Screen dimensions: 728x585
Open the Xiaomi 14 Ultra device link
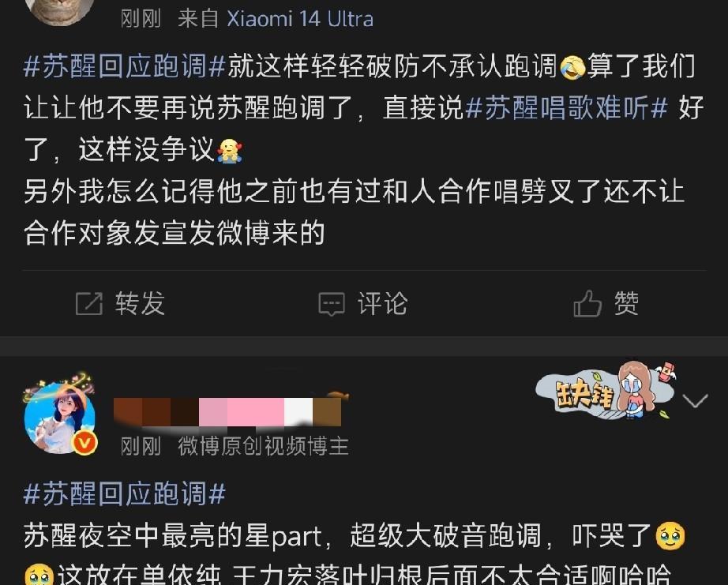(300, 19)
